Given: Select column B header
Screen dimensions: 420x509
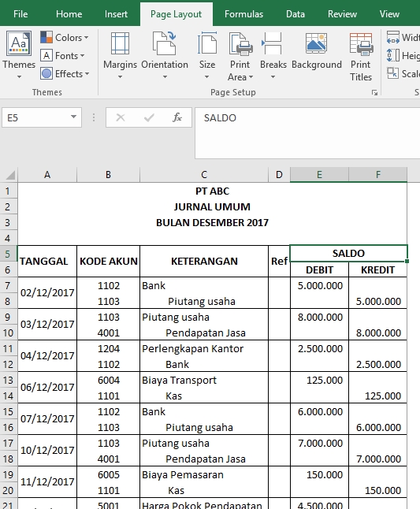Looking at the screenshot, I should coord(109,175).
